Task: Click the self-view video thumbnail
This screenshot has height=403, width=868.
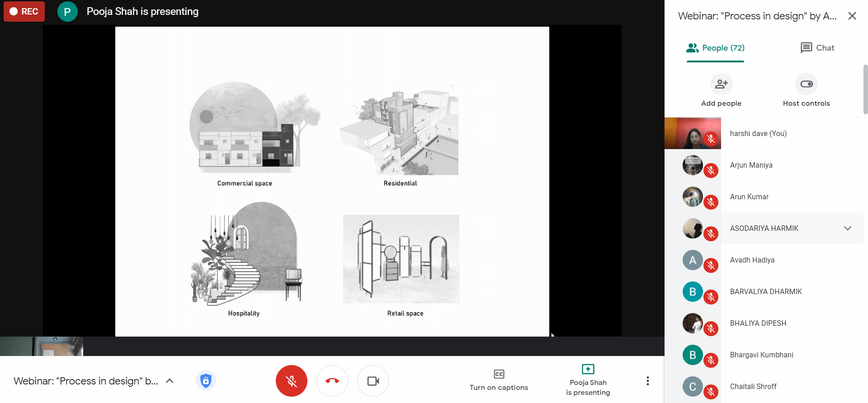Action: [x=42, y=346]
